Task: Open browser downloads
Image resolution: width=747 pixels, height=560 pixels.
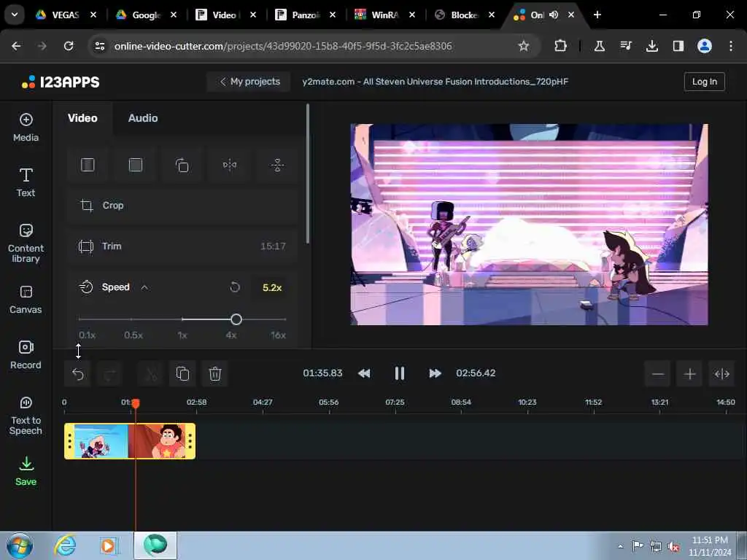Action: 652,46
